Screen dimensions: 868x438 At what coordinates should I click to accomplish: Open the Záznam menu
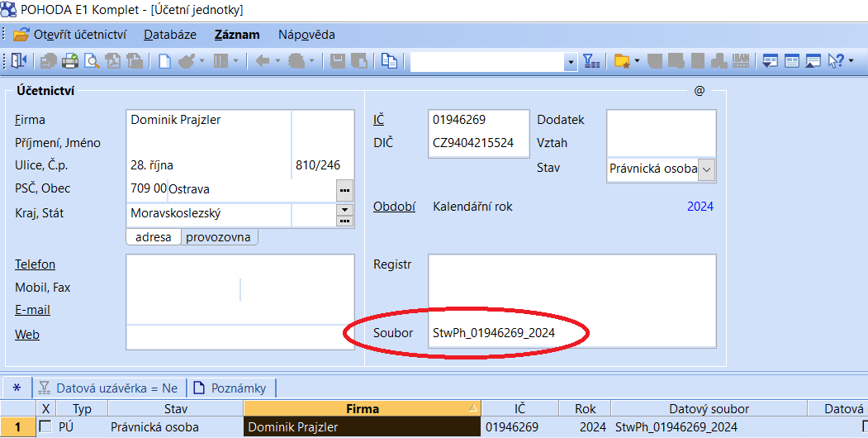pos(237,35)
